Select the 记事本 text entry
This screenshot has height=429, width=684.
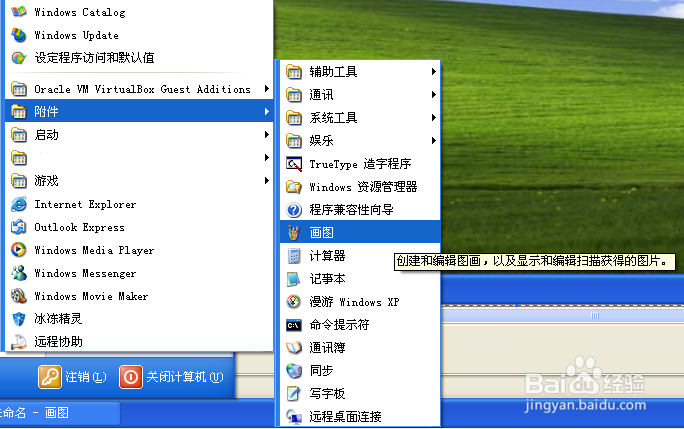(327, 279)
